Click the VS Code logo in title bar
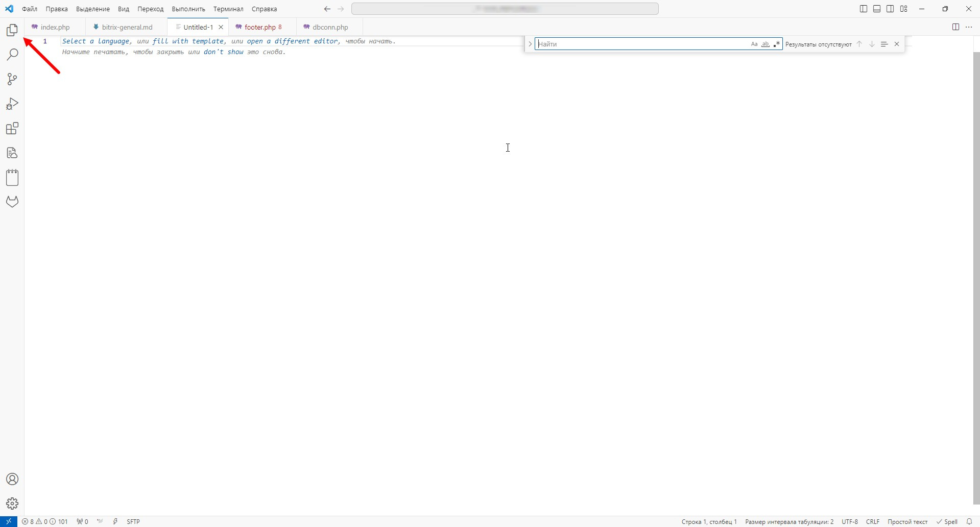 [x=9, y=9]
